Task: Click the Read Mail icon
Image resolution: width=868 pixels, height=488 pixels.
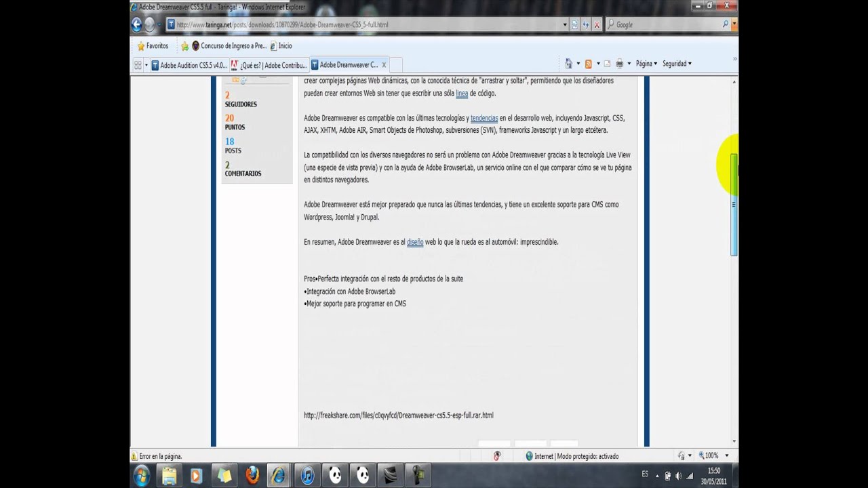Action: [607, 64]
